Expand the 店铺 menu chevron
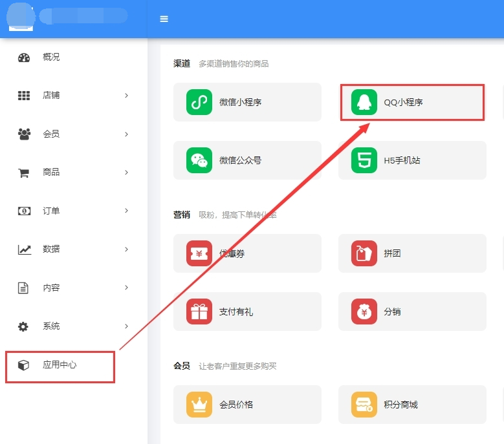Image resolution: width=504 pixels, height=444 pixels. click(x=126, y=96)
